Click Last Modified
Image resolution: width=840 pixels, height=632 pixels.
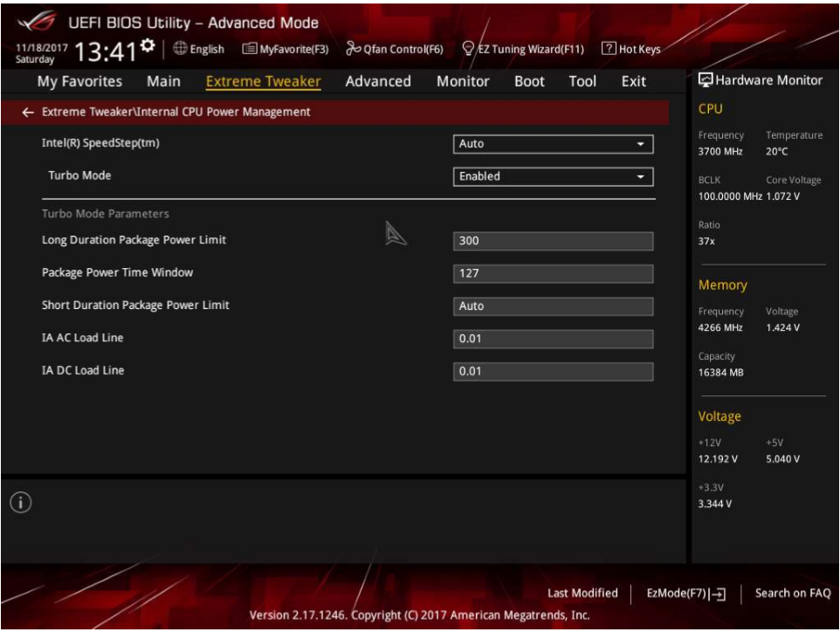(582, 594)
